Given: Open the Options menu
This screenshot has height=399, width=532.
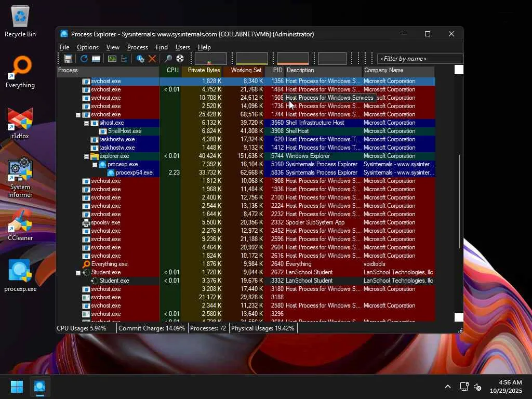Looking at the screenshot, I should pos(87,47).
